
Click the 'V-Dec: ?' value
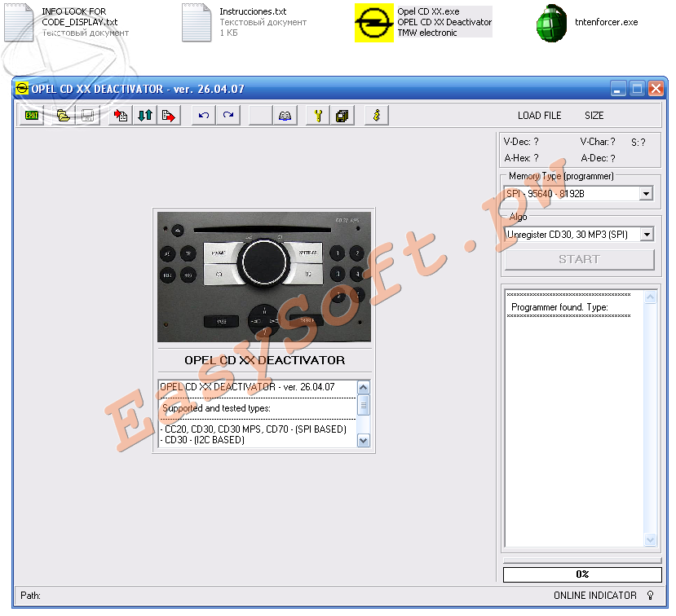pyautogui.click(x=521, y=142)
